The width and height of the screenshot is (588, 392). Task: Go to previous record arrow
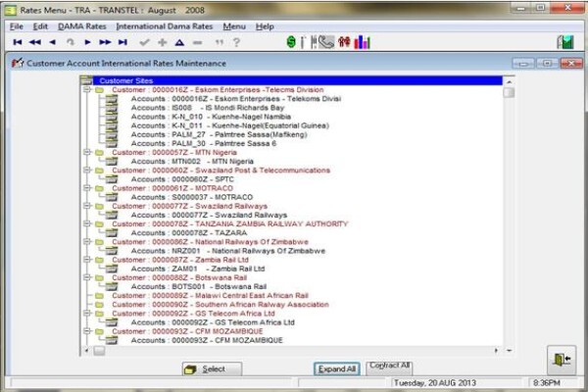[53, 42]
